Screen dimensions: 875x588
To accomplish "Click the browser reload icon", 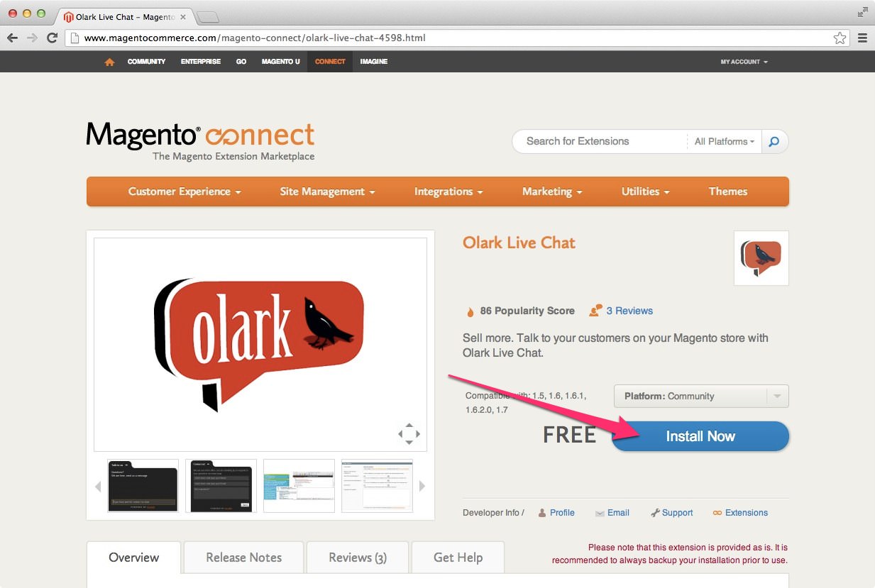I will [x=52, y=38].
